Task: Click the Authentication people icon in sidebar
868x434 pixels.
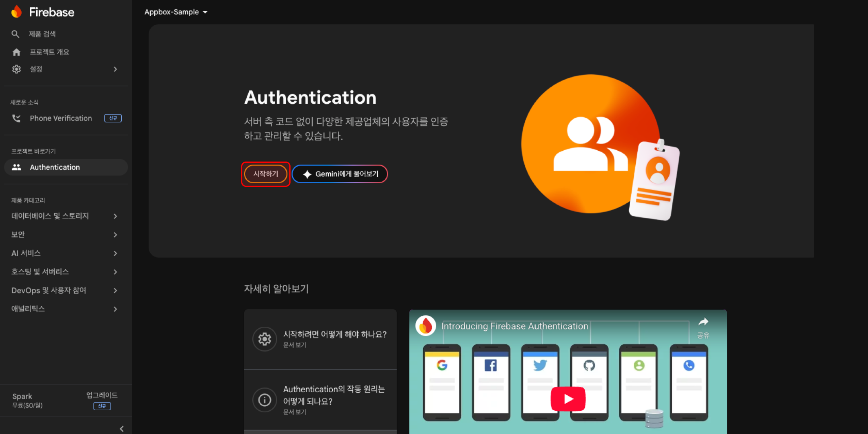Action: point(16,167)
